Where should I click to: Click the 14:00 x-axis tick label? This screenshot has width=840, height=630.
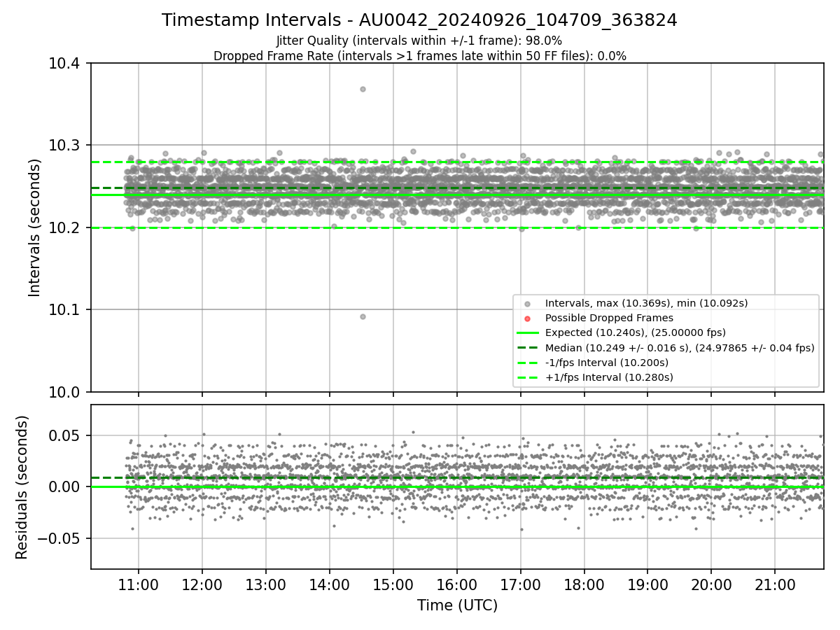coord(329,584)
